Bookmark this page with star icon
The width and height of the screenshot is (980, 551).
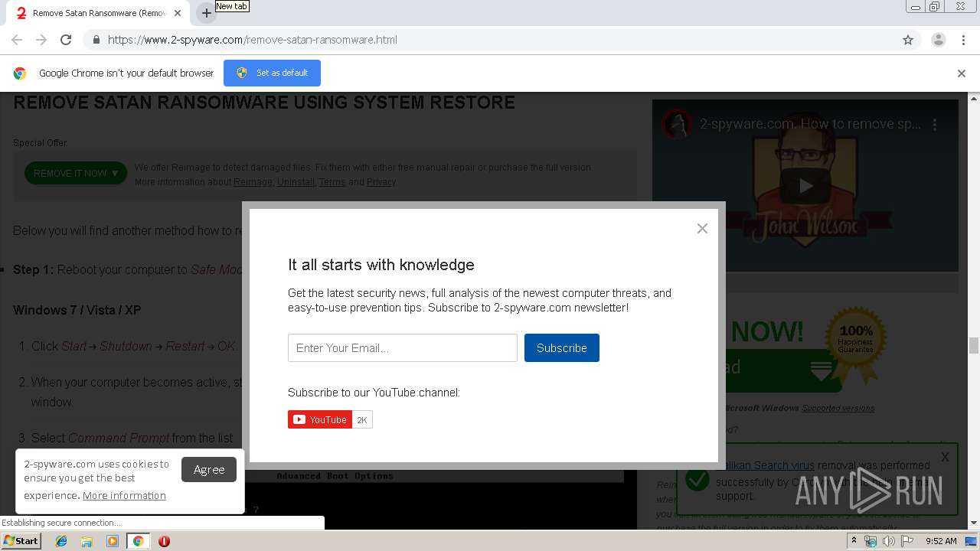point(908,40)
